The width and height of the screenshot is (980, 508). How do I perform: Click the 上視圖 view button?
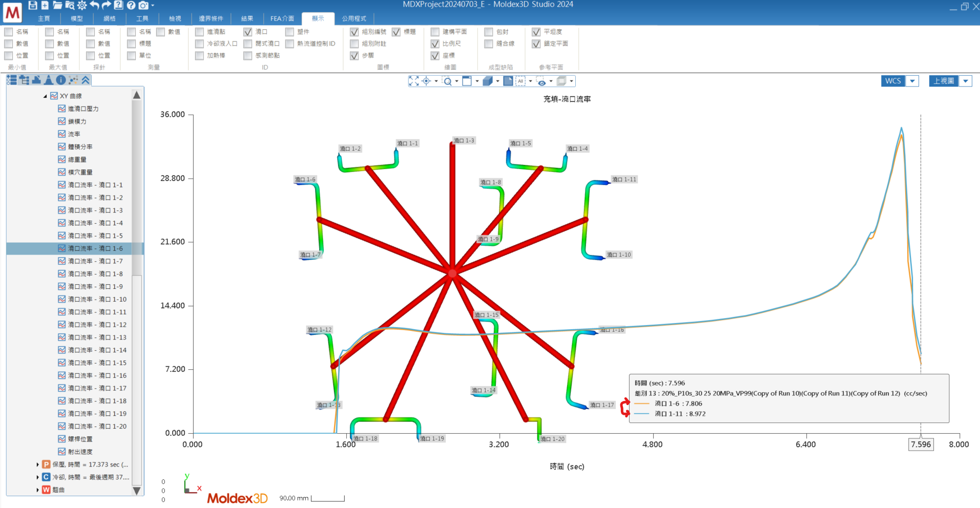[944, 81]
